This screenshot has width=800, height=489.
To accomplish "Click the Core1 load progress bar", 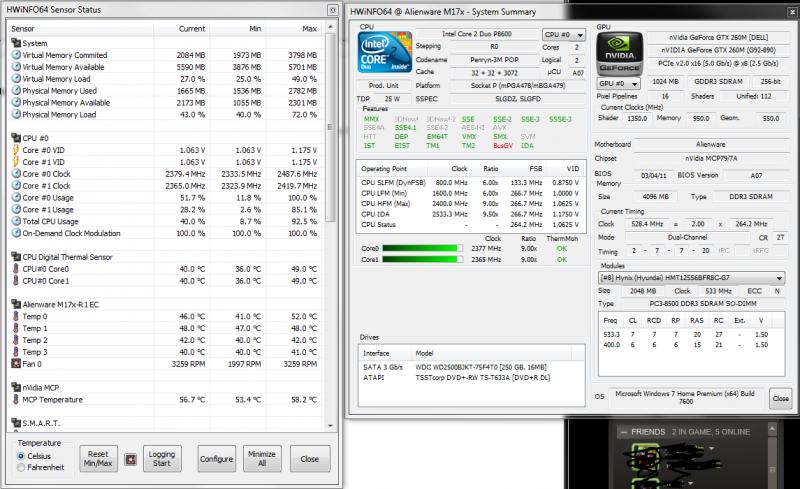I will 422,259.
